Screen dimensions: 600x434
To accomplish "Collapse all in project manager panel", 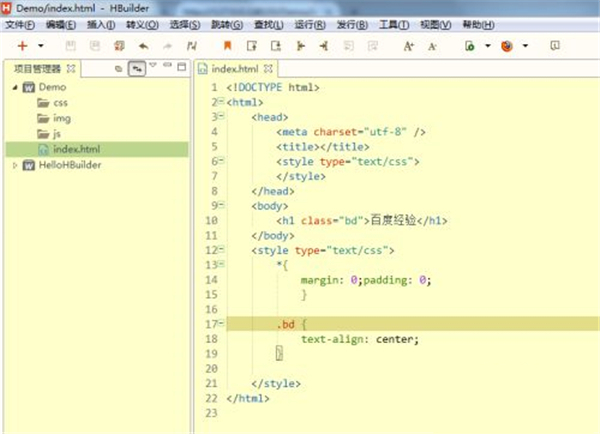I will [118, 68].
